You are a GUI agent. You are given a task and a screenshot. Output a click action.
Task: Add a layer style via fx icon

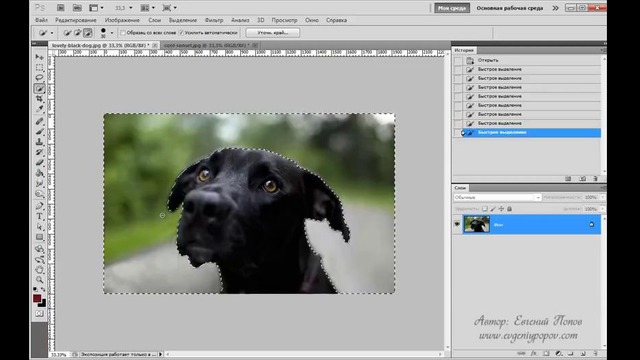coord(533,353)
